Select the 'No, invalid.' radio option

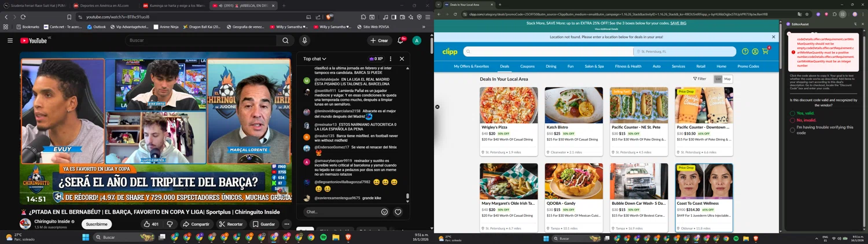click(793, 120)
